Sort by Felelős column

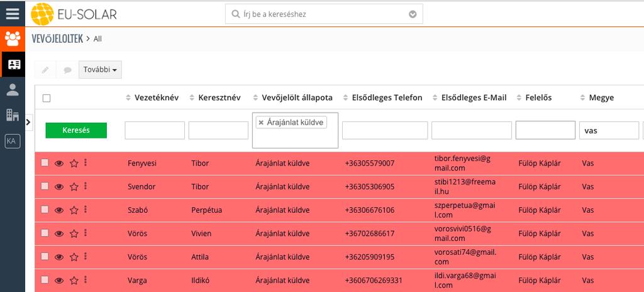coord(534,98)
